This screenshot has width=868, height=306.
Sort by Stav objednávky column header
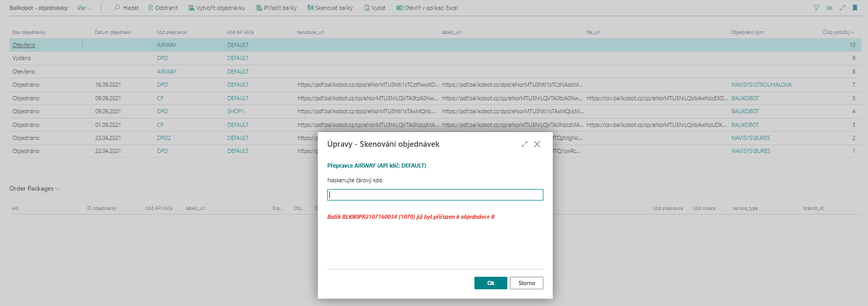(x=29, y=32)
